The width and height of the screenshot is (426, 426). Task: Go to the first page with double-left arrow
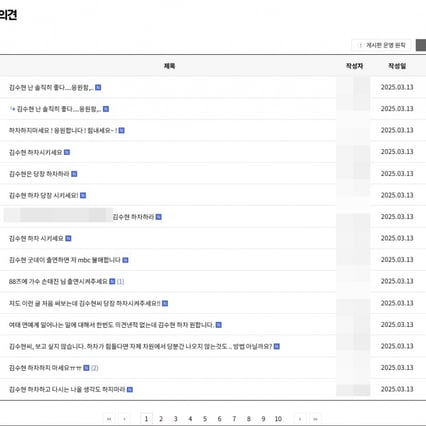pos(109,419)
